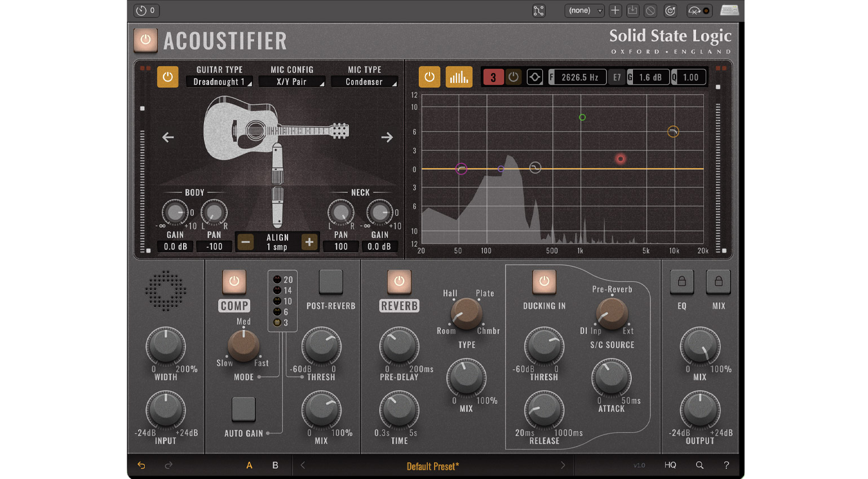This screenshot has width=868, height=479.
Task: Select preset slot A
Action: tap(249, 465)
